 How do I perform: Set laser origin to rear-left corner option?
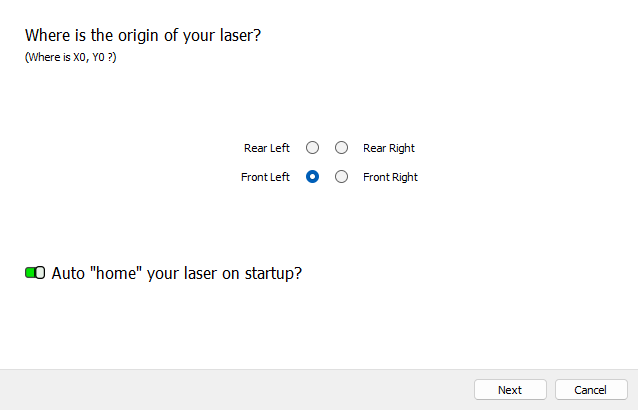[x=313, y=148]
